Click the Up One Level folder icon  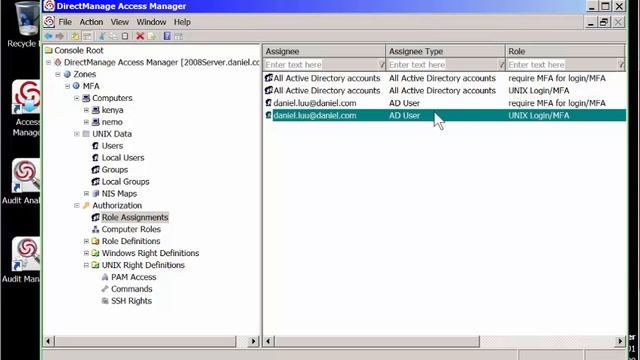[x=76, y=36]
